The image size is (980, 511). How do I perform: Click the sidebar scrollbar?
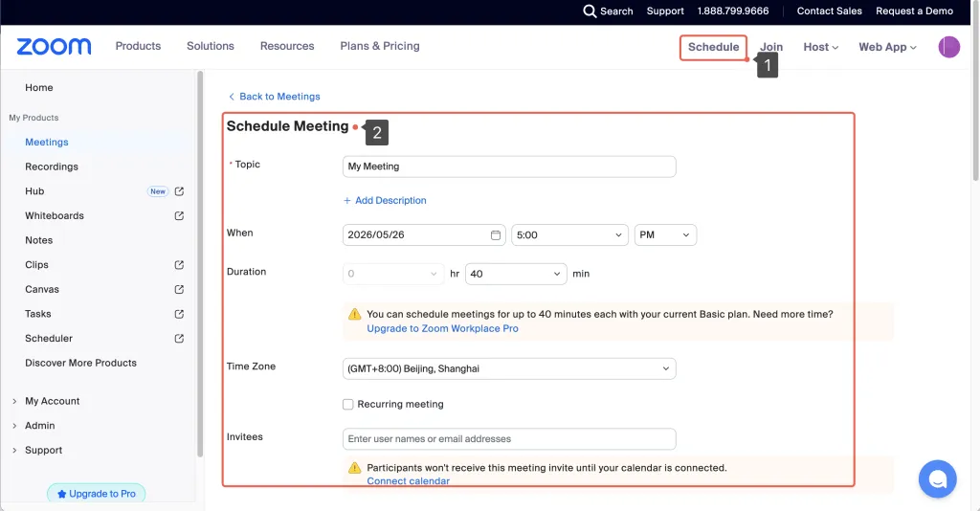pos(200,264)
